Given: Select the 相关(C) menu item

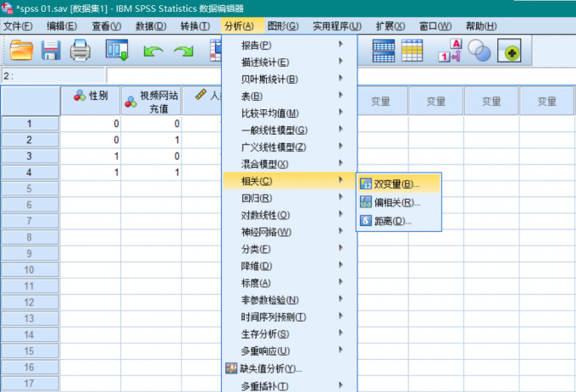Looking at the screenshot, I should tap(290, 180).
